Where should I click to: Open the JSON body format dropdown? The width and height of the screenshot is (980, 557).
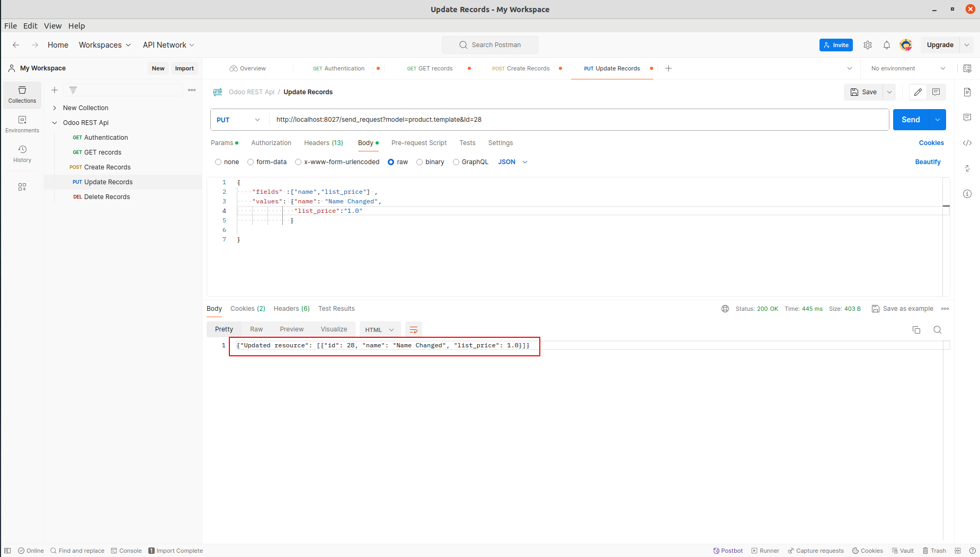(513, 162)
